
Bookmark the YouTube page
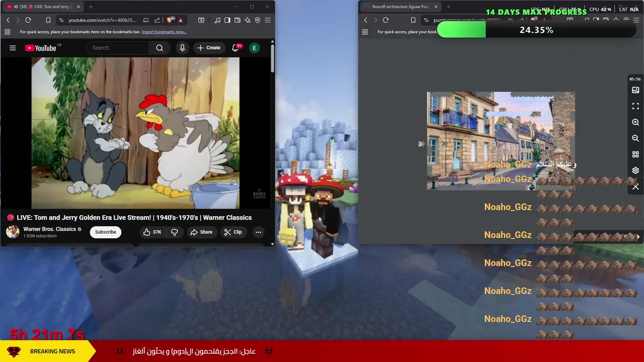click(x=48, y=20)
